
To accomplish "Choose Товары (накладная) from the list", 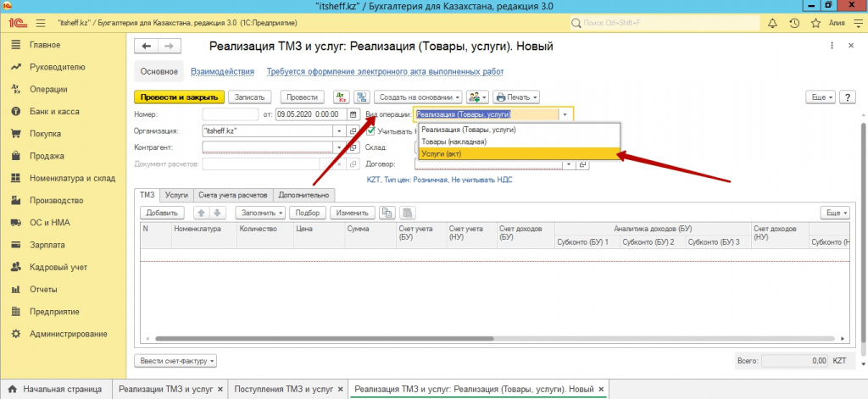I will click(518, 141).
